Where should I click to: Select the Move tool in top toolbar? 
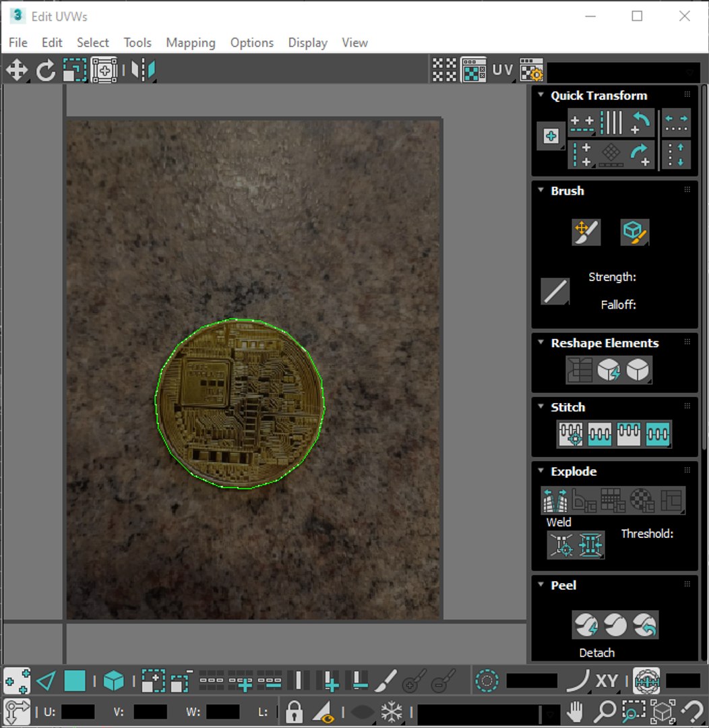(17, 70)
